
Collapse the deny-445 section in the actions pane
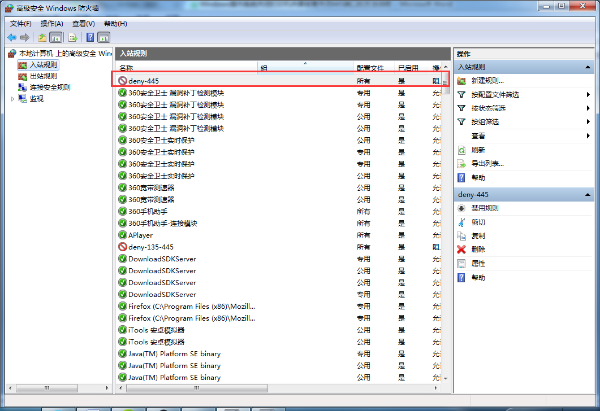coord(587,195)
